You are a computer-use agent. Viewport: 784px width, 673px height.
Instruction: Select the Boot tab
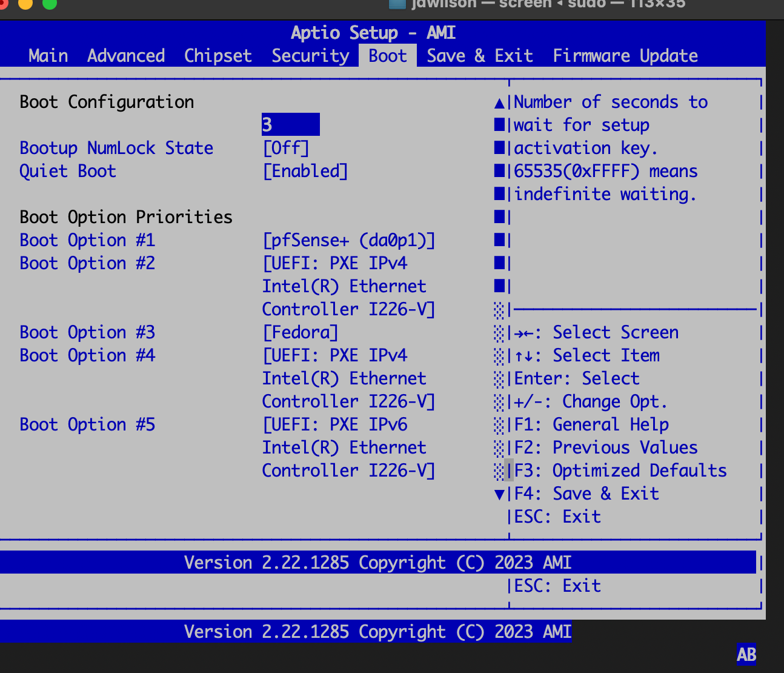[388, 56]
